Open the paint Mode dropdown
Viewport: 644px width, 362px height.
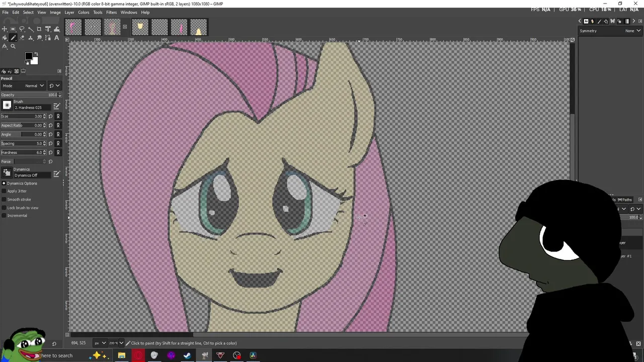coord(24,86)
